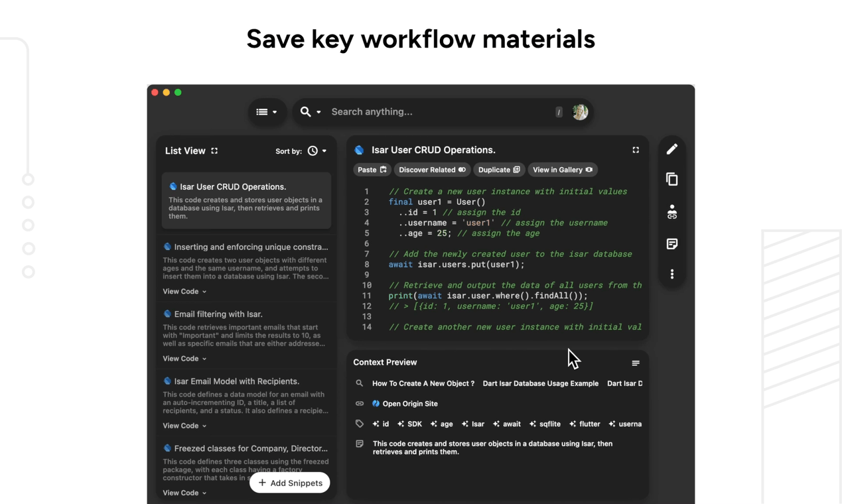Screen dimensions: 842x504
Task: Click View in Gallery button
Action: [562, 170]
